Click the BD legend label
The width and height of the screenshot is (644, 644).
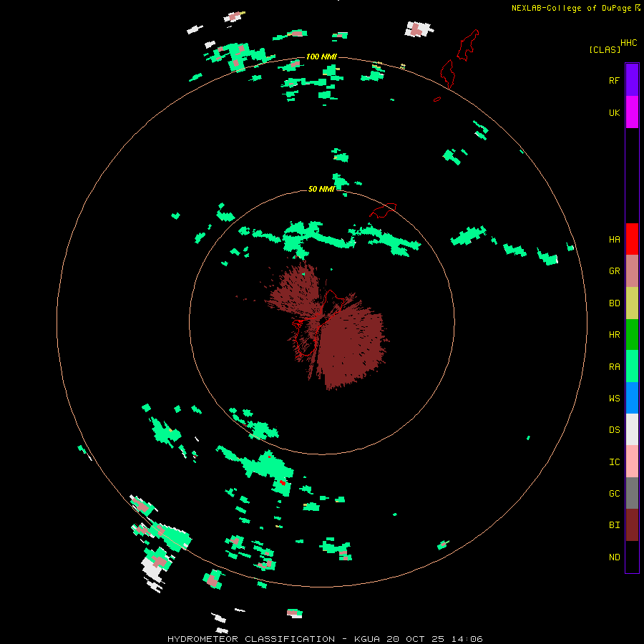click(614, 303)
